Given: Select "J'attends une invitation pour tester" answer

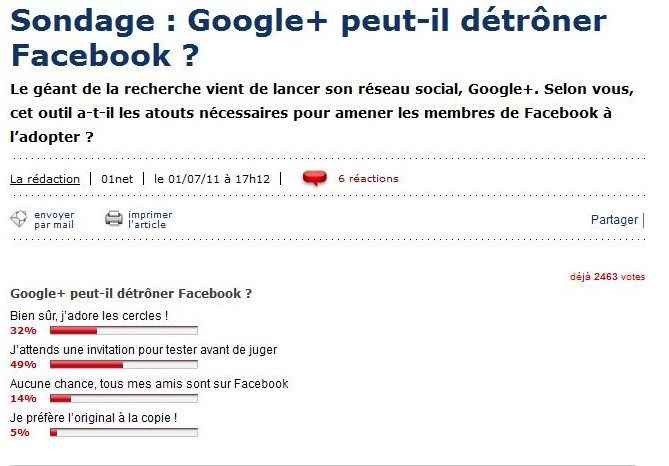Looking at the screenshot, I should (143, 350).
